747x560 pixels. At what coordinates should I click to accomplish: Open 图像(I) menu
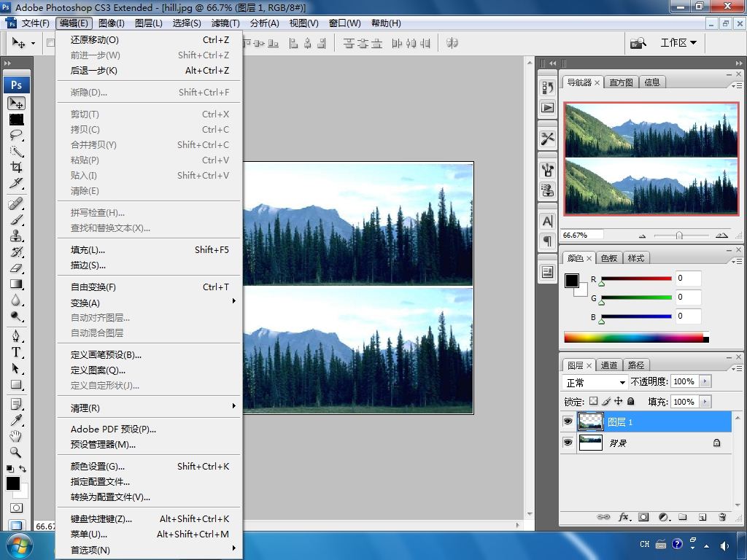pos(112,23)
